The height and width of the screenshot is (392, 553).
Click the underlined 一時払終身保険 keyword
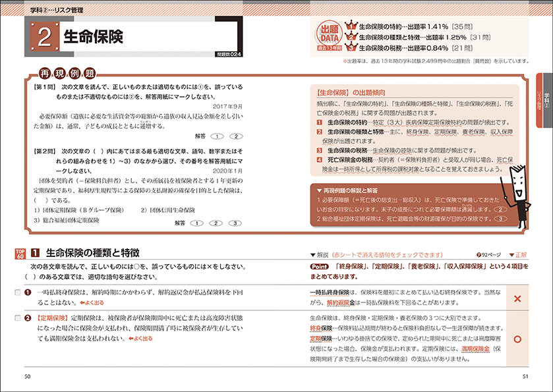(x=330, y=293)
